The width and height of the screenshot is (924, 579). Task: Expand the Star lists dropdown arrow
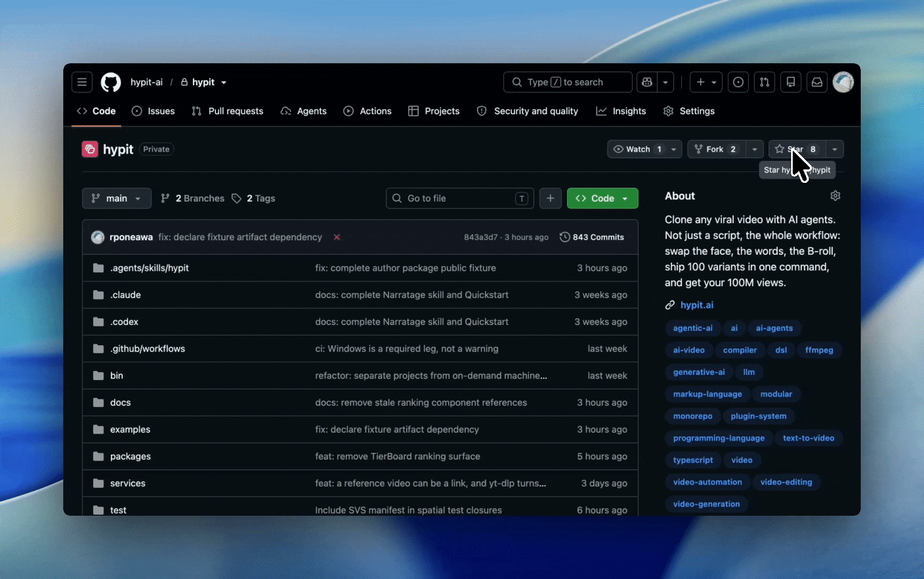pos(834,149)
